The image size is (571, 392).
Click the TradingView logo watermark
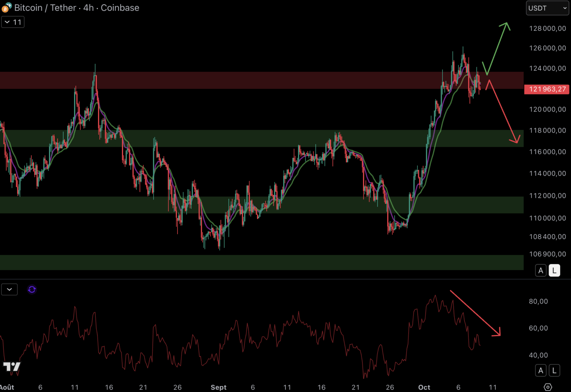12,367
